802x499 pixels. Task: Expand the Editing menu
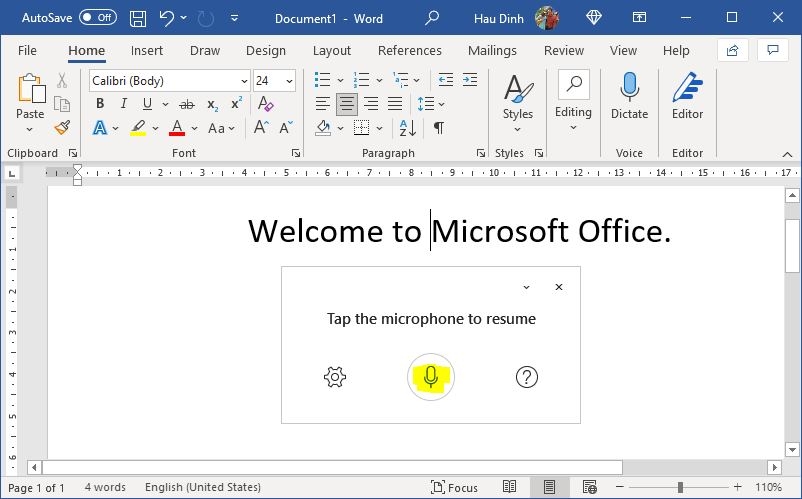tap(573, 101)
